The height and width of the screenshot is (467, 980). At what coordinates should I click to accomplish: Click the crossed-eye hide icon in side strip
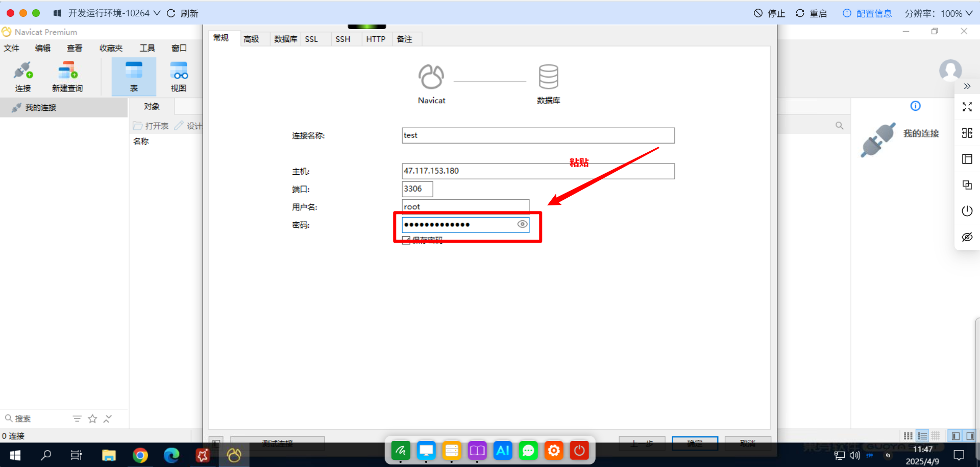point(967,237)
